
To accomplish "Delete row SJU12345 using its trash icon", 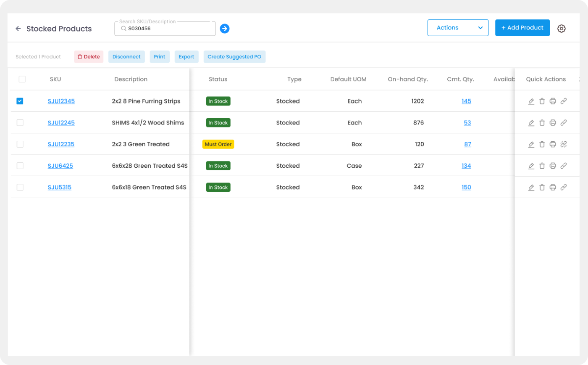I will (542, 101).
